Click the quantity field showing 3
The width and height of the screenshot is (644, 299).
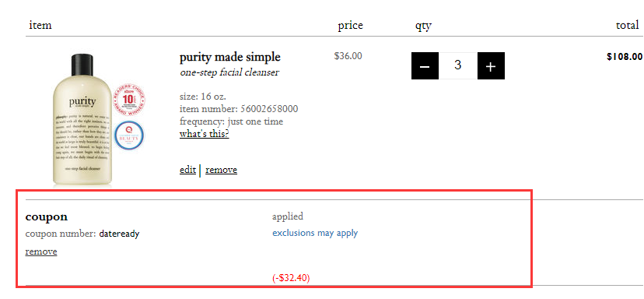tap(458, 66)
